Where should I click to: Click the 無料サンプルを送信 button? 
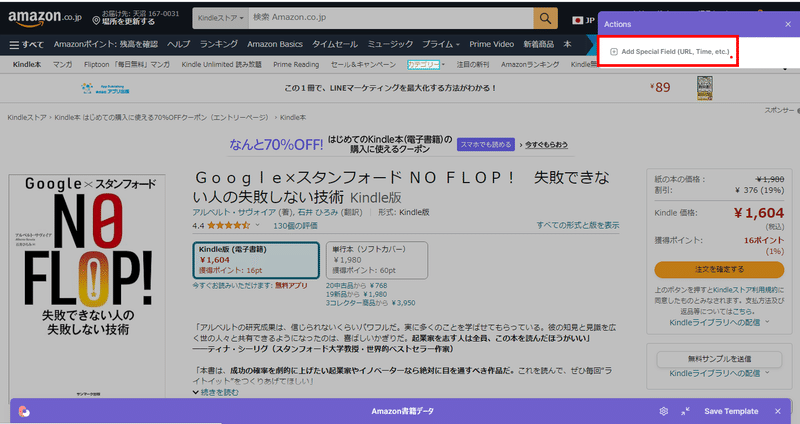pyautogui.click(x=719, y=359)
